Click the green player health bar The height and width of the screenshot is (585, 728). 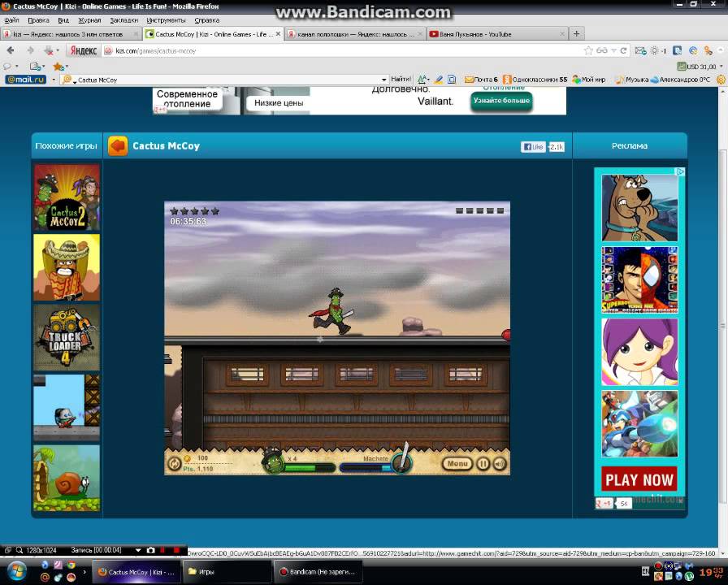(310, 467)
